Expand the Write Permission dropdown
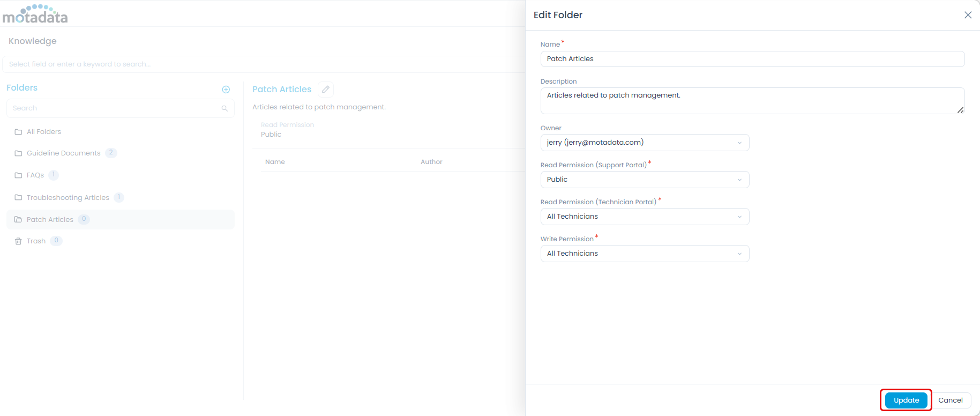980x416 pixels. pos(645,254)
